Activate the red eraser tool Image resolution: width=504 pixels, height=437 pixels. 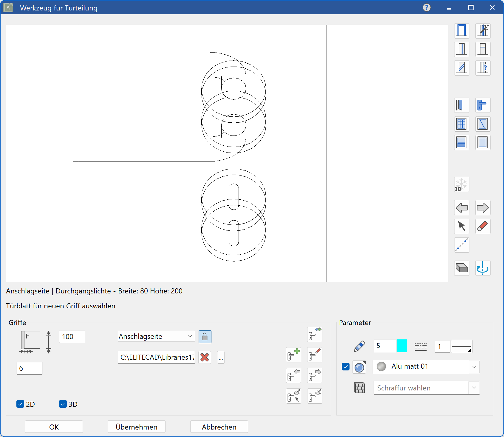(483, 226)
